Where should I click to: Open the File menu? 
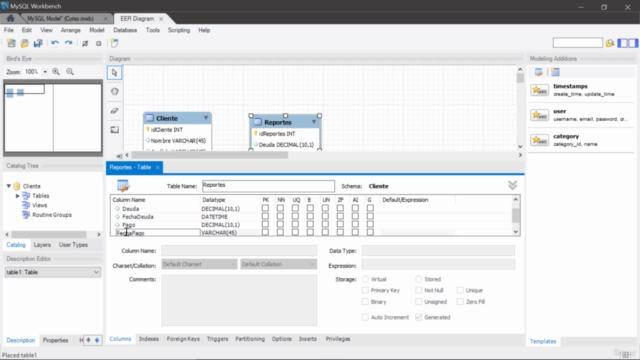[x=9, y=30]
